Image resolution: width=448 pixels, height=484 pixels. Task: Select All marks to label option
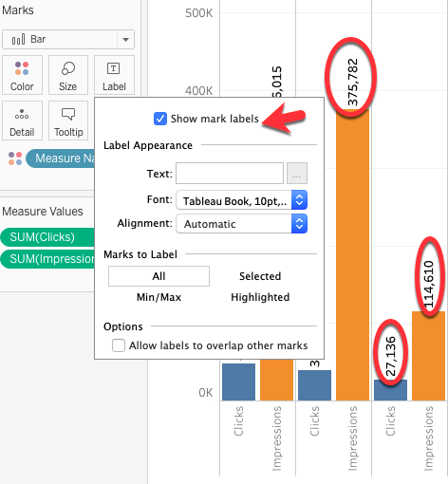[159, 276]
